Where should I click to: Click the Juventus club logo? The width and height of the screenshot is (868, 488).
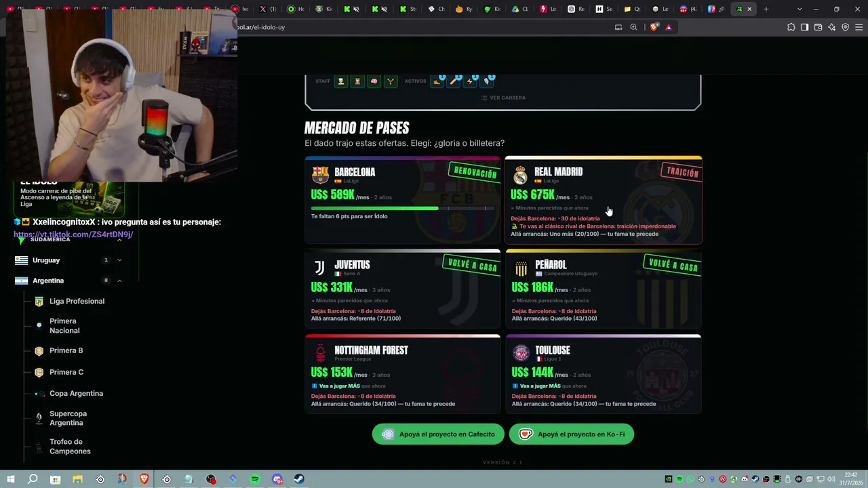click(319, 268)
